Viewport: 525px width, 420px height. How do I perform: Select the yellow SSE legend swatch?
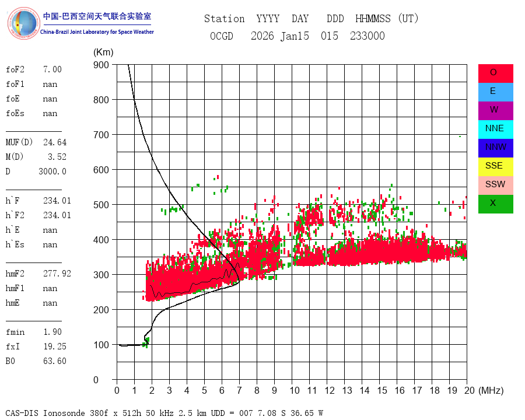[x=495, y=167]
